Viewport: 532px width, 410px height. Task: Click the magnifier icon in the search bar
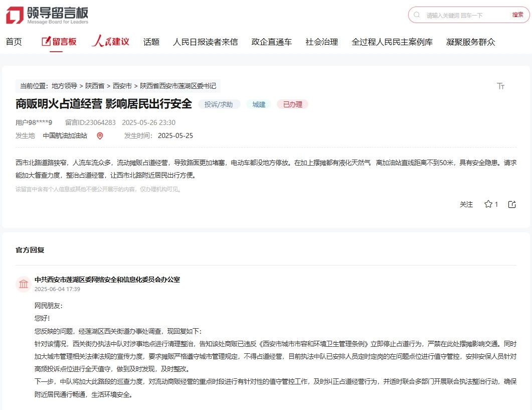point(417,15)
